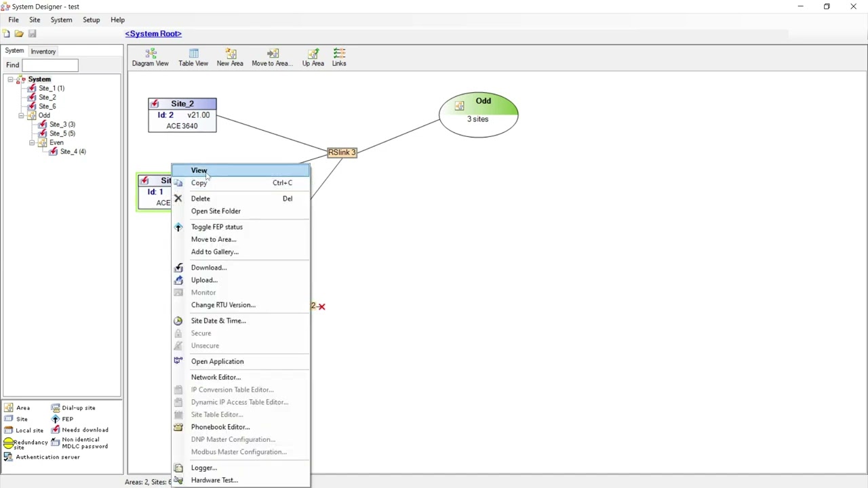Click the Download entry icon
The width and height of the screenshot is (868, 488).
178,268
